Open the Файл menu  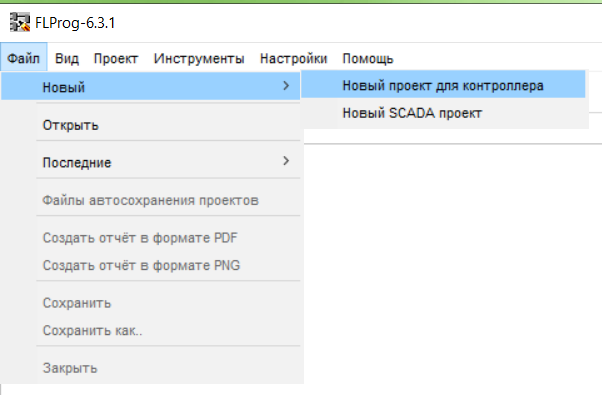[x=23, y=58]
